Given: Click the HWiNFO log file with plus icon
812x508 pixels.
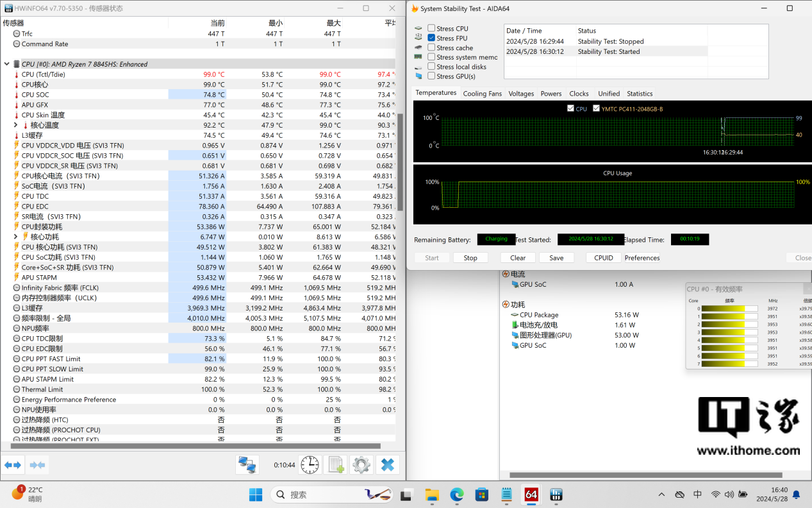Looking at the screenshot, I should pyautogui.click(x=336, y=465).
